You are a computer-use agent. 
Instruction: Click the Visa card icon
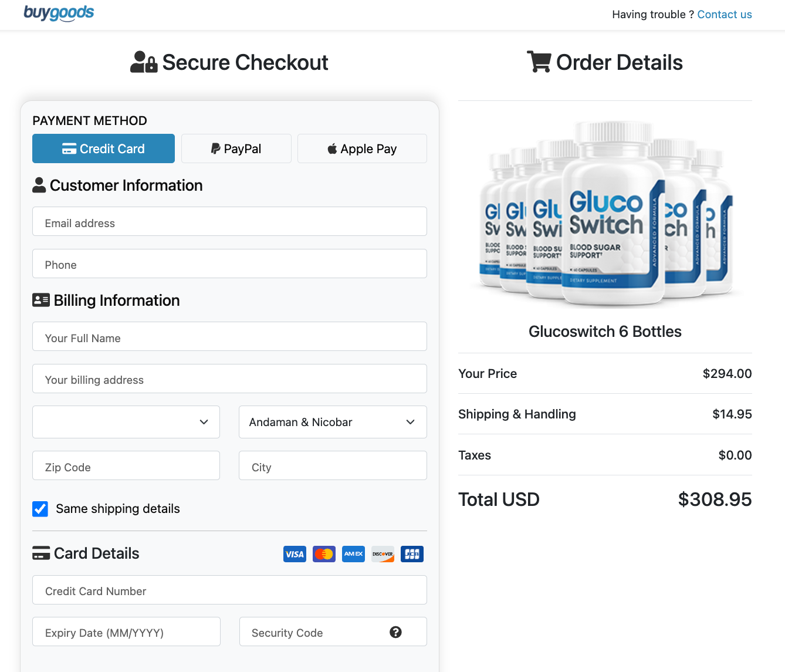pos(295,554)
